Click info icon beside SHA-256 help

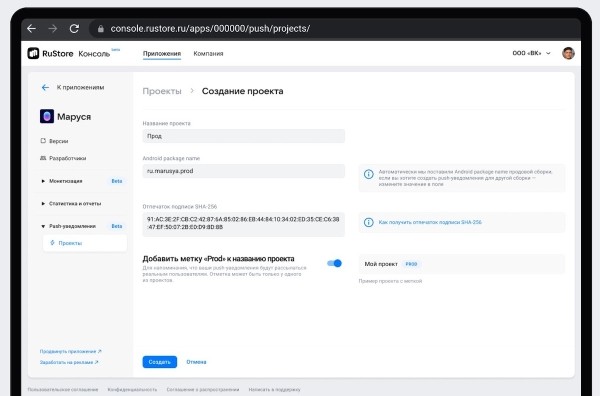368,222
